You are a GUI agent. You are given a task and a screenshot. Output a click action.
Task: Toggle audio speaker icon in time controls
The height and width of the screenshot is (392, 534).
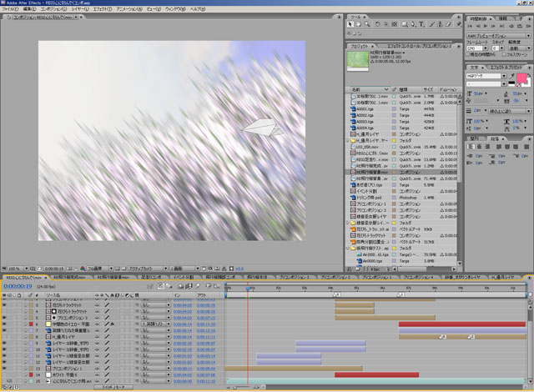pos(511,26)
